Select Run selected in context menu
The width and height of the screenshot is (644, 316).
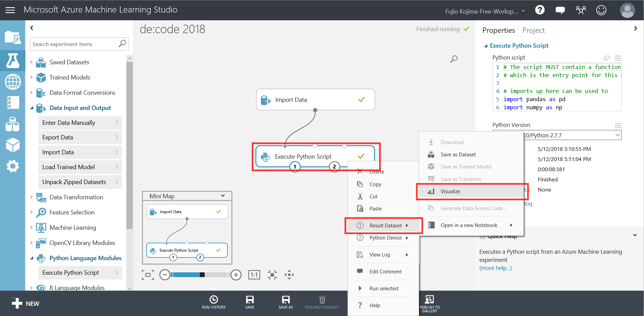click(383, 289)
